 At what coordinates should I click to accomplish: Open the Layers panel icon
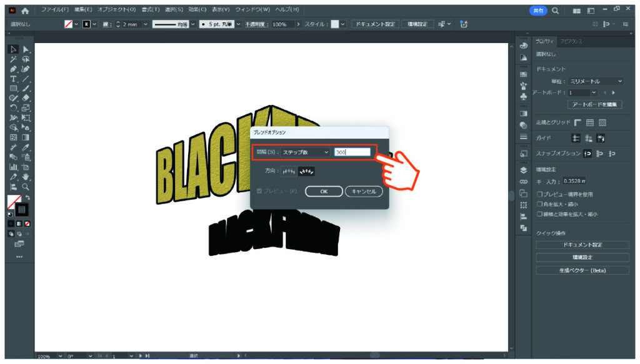tap(524, 170)
